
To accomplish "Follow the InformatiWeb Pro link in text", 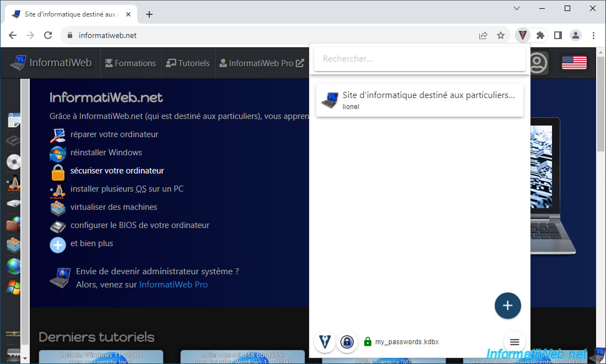I will [x=173, y=285].
